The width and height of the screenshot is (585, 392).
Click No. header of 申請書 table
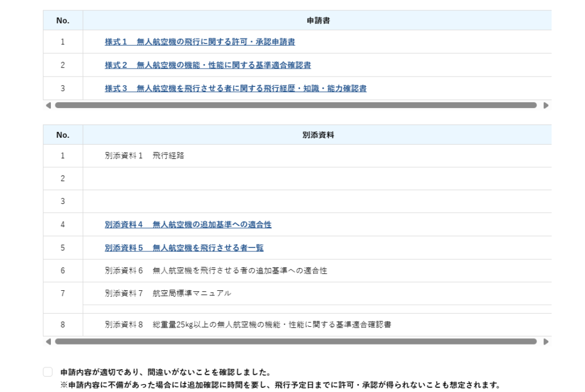pyautogui.click(x=63, y=21)
